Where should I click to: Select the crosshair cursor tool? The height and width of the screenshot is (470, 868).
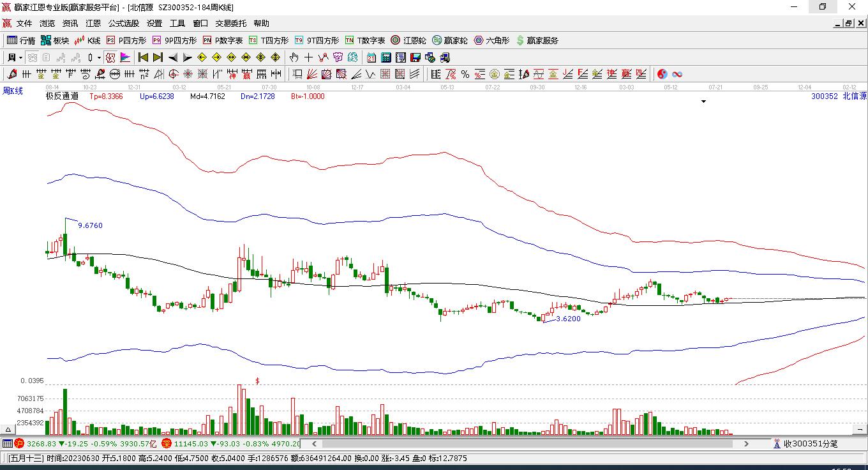click(x=309, y=57)
